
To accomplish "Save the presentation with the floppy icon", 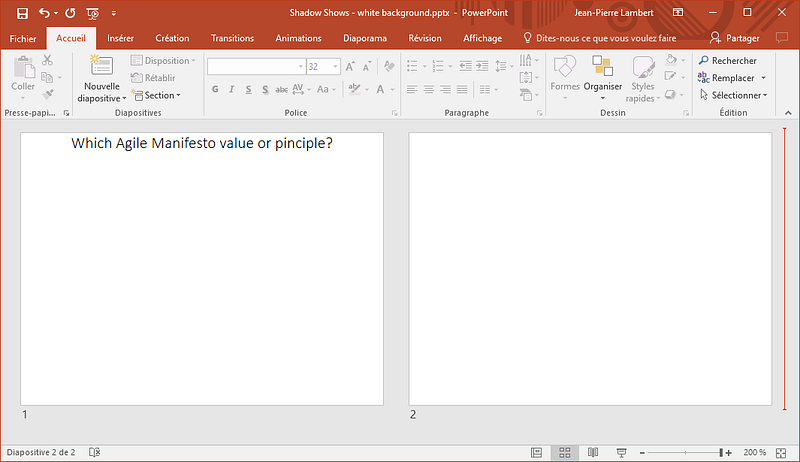I will (x=22, y=13).
